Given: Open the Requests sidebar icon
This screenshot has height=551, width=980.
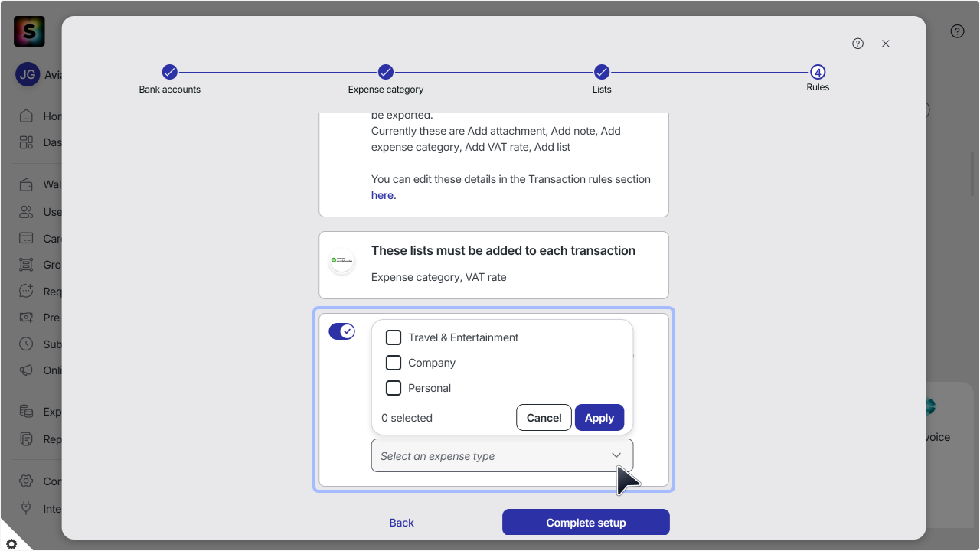Looking at the screenshot, I should [27, 291].
